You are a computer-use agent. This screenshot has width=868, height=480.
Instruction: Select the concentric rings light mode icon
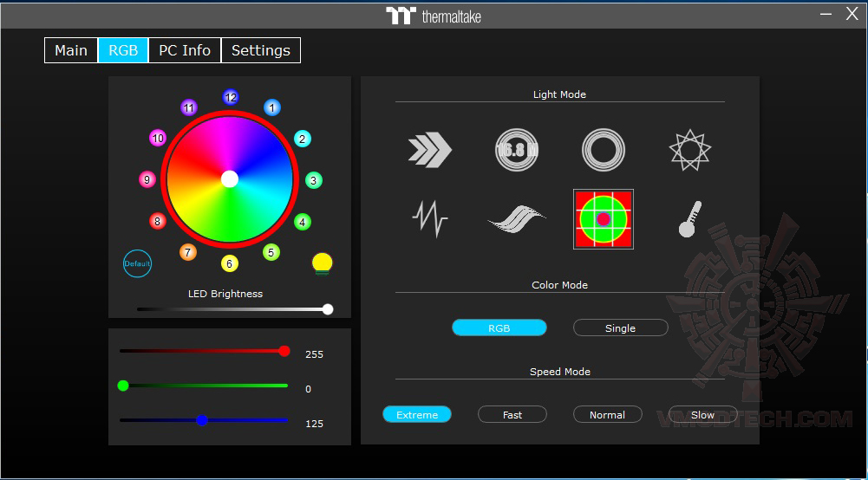click(604, 150)
